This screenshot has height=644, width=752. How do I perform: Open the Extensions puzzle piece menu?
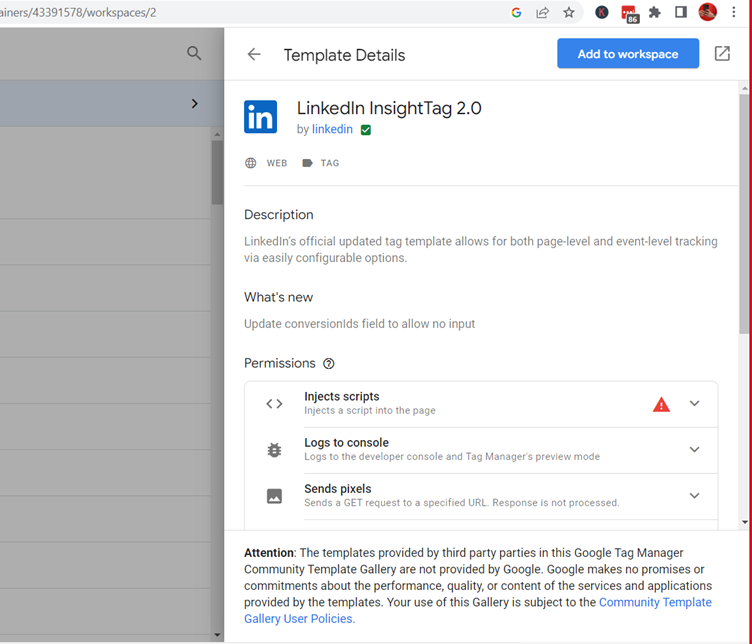[x=655, y=12]
